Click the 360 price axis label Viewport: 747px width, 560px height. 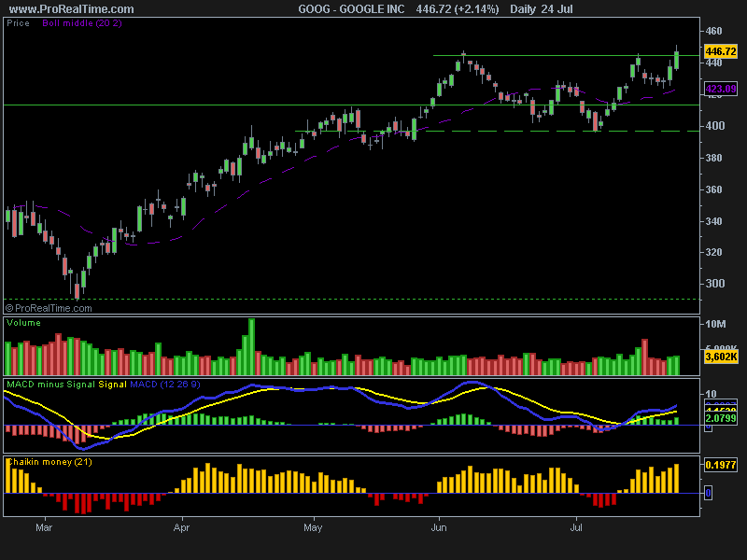(x=713, y=189)
